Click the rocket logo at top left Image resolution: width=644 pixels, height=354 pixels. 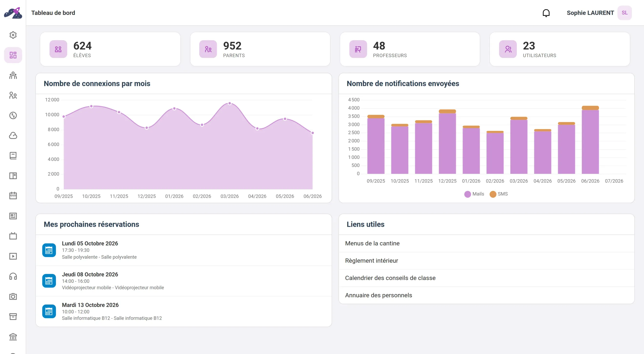(x=13, y=13)
